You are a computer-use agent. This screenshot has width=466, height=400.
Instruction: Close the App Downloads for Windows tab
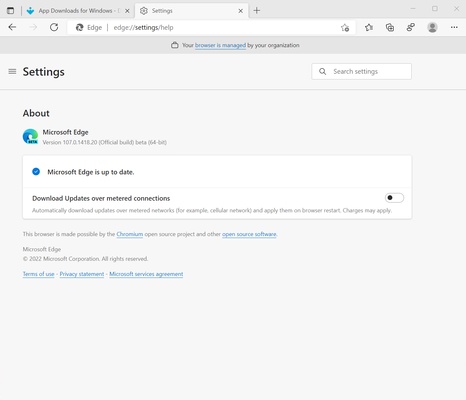tap(127, 11)
